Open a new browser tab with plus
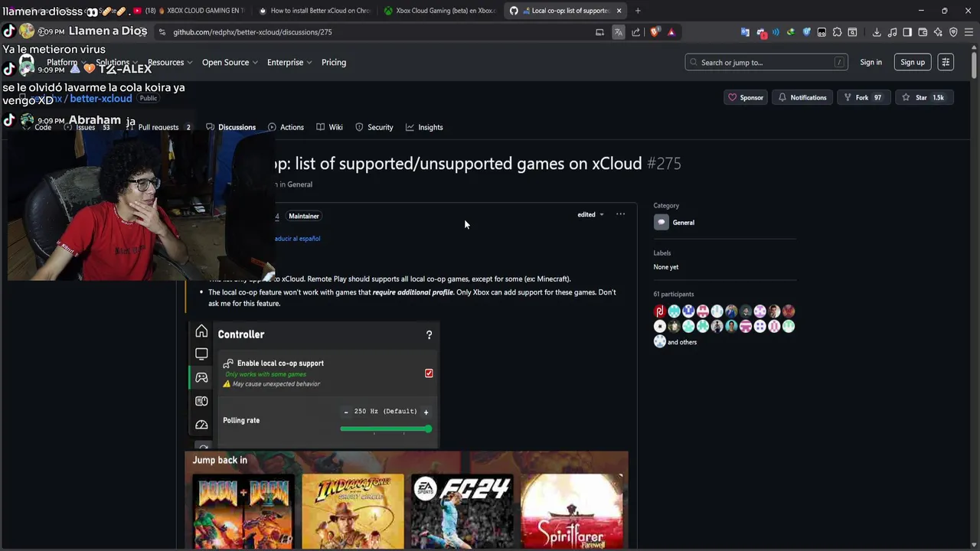The image size is (980, 551). point(638,11)
